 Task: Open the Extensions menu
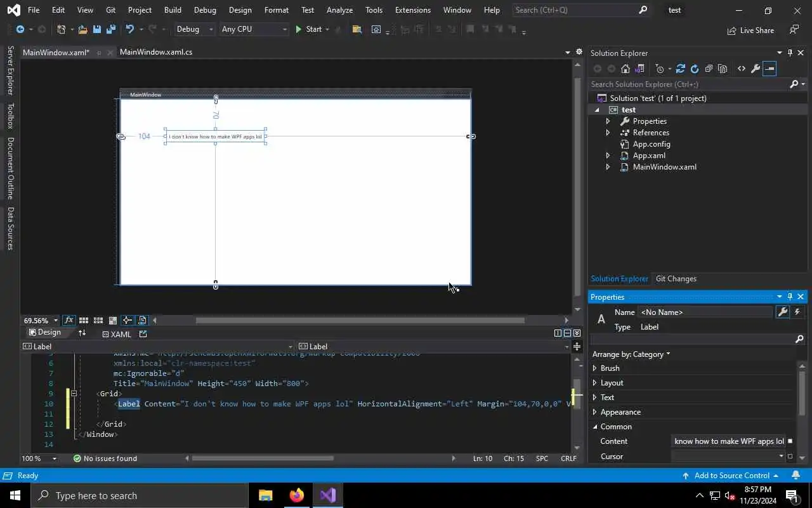point(412,10)
